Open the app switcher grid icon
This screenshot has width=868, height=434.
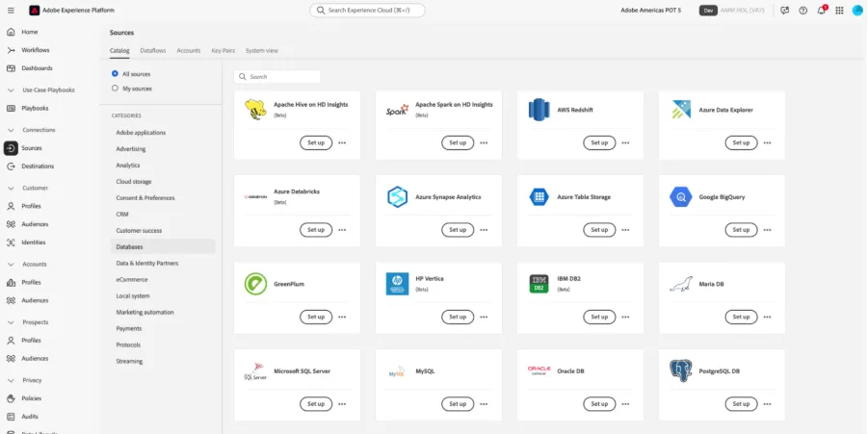pos(839,11)
